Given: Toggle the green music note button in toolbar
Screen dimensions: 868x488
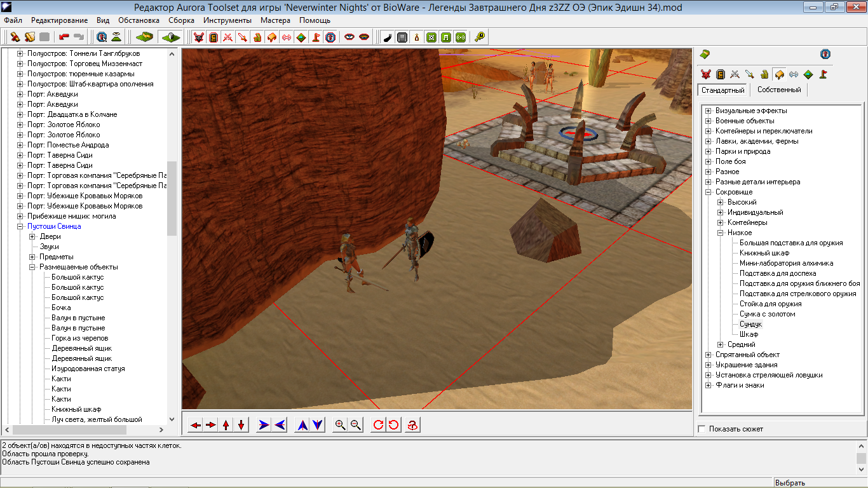Looking at the screenshot, I should tap(446, 37).
